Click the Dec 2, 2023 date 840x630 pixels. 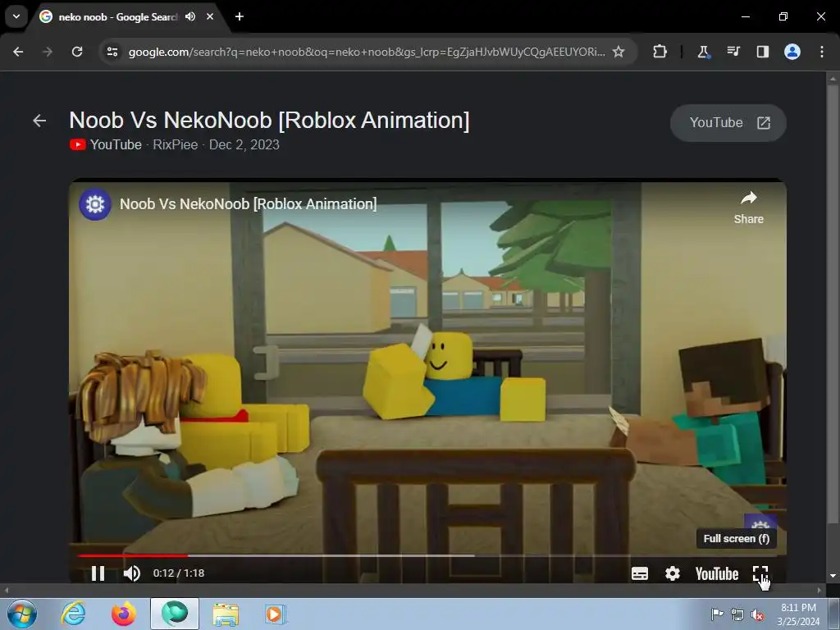244,144
